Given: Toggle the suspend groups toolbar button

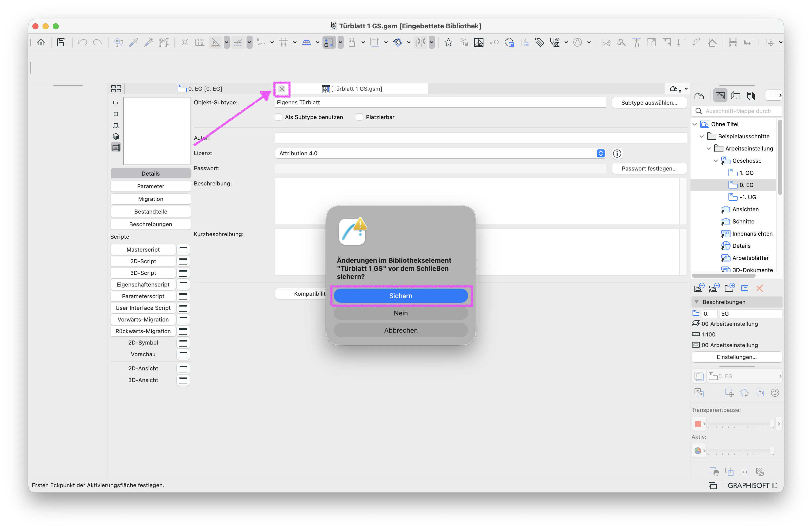Looking at the screenshot, I should (x=421, y=42).
